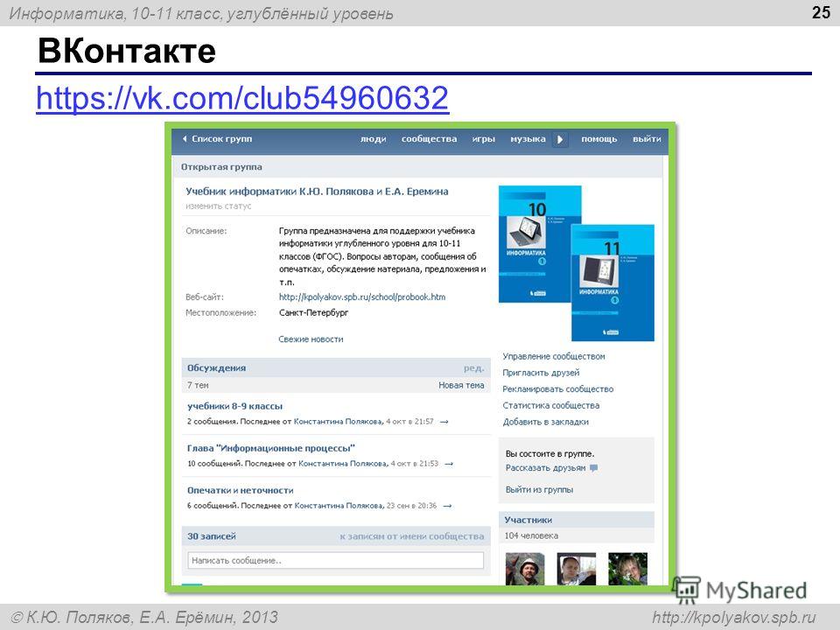The height and width of the screenshot is (630, 840).
Task: Open topic 'Глава "Информационные процессы"'
Action: [271, 448]
